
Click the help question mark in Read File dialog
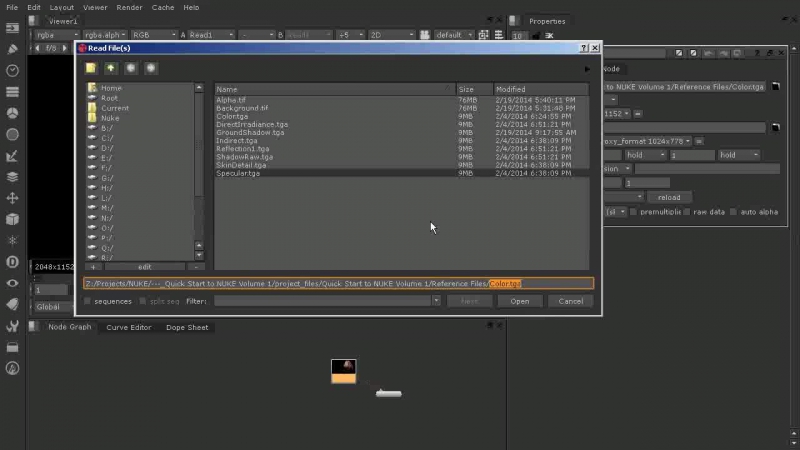click(x=584, y=48)
